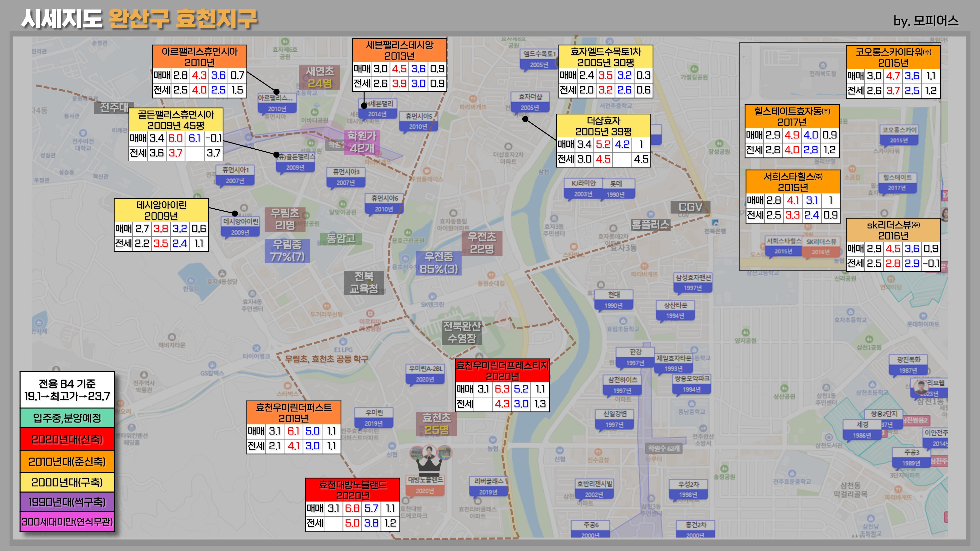The image size is (980, 551).
Task: Select the KJ라미안 2003년 map marker
Action: click(583, 188)
